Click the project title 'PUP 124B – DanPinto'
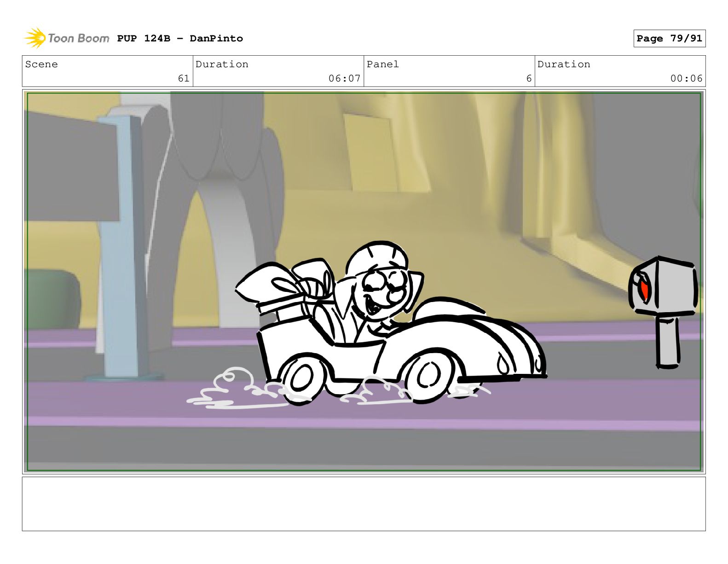The image size is (728, 564). pyautogui.click(x=180, y=39)
